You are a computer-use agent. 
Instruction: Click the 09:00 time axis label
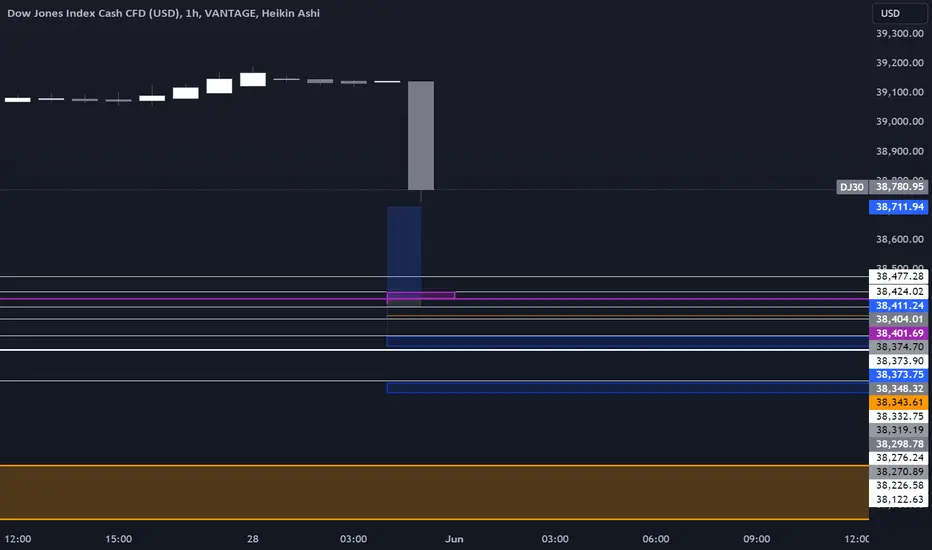(x=757, y=539)
